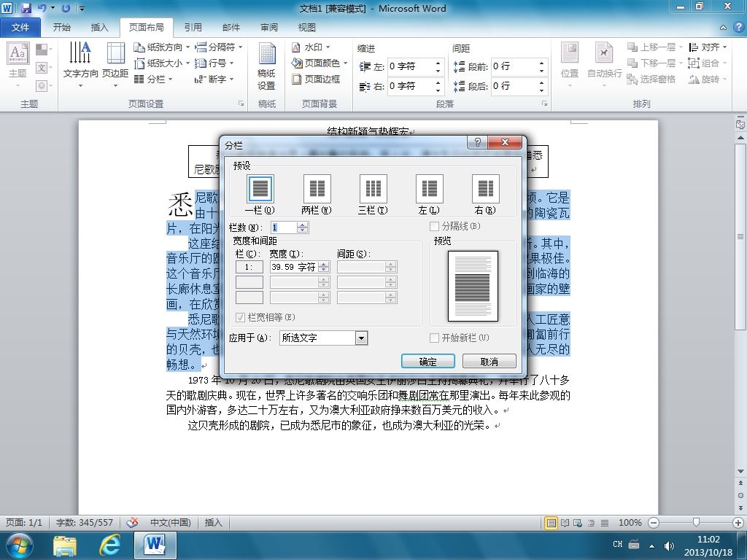Click the 栏数 number of columns field

284,227
